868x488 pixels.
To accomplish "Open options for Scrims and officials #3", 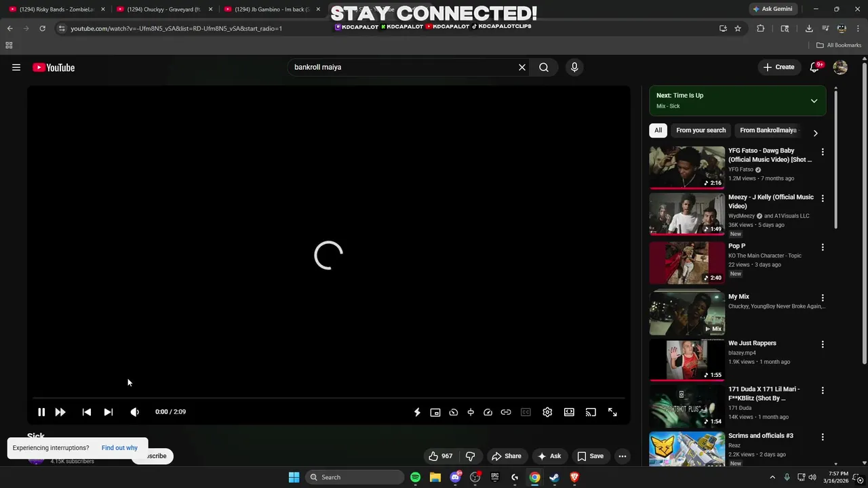I will click(823, 437).
